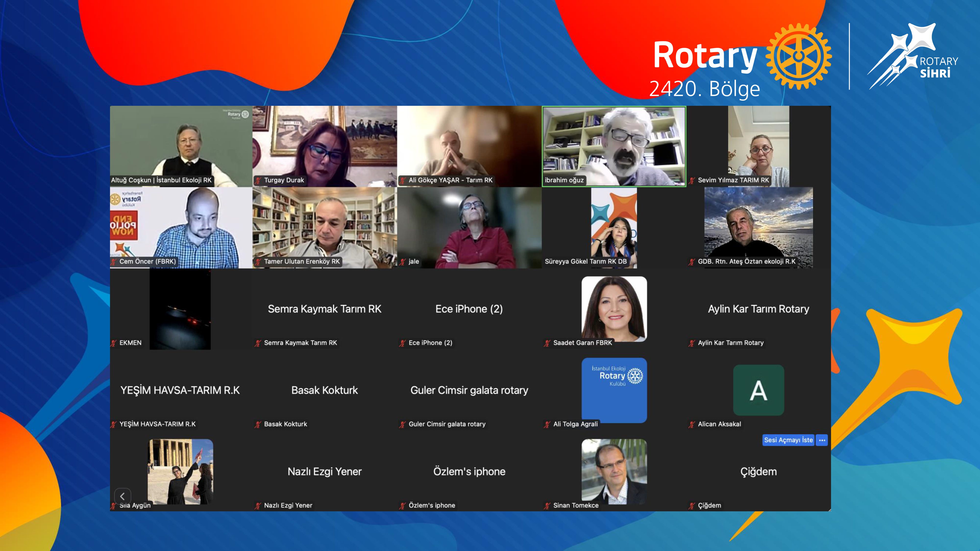The width and height of the screenshot is (980, 551).
Task: Click muted mic icon beside Tamer Ulutan Erenköy RK
Action: (258, 262)
